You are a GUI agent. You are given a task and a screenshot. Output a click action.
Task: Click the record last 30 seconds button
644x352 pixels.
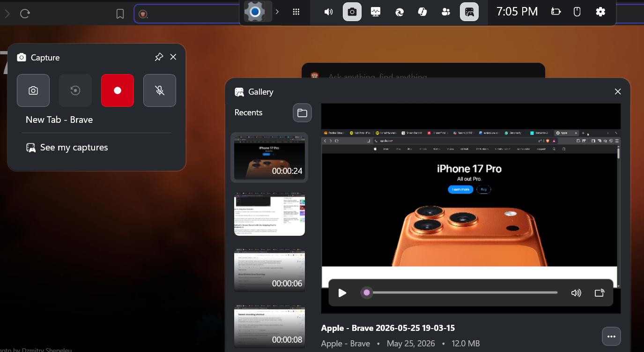[x=75, y=90]
